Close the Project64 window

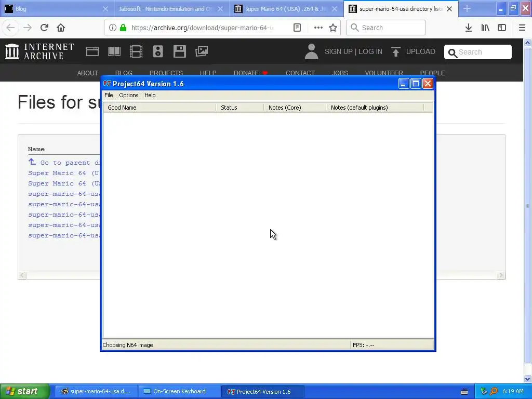(428, 84)
